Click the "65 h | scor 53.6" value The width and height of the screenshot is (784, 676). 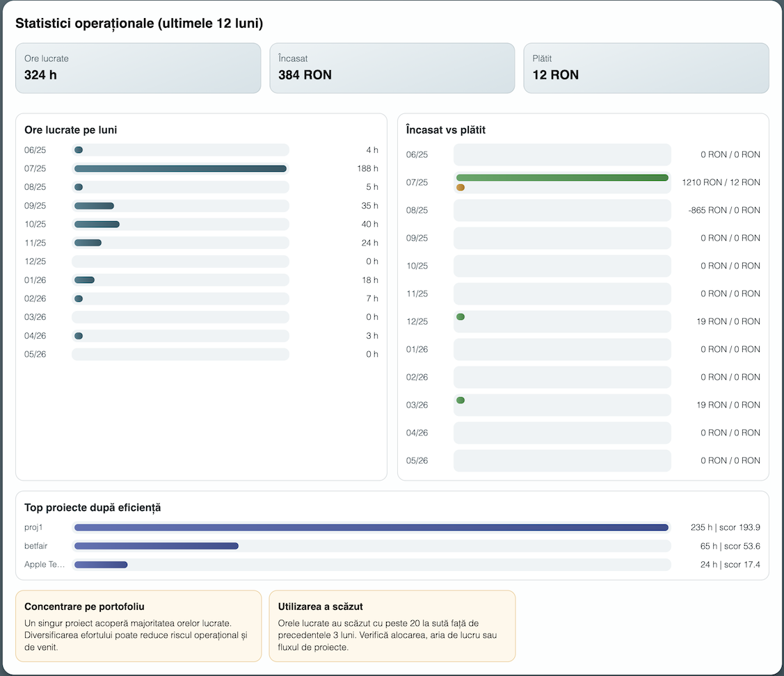click(730, 546)
